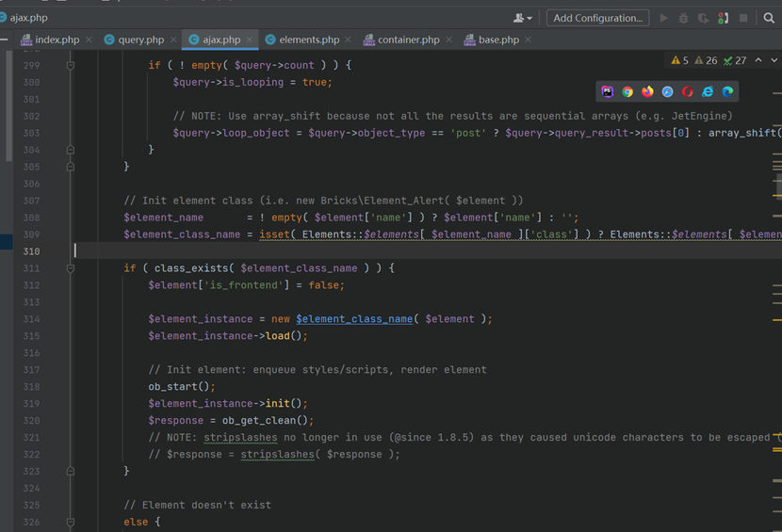Open file in Opera browser

click(x=687, y=91)
